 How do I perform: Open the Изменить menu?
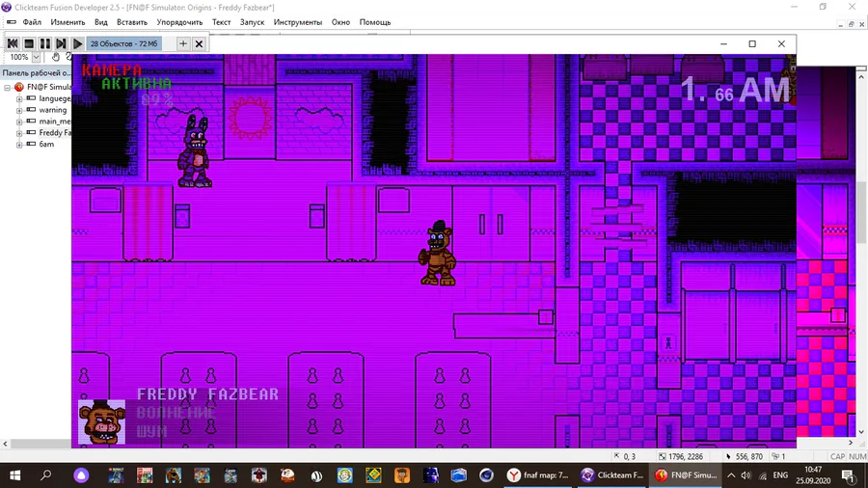pyautogui.click(x=68, y=22)
